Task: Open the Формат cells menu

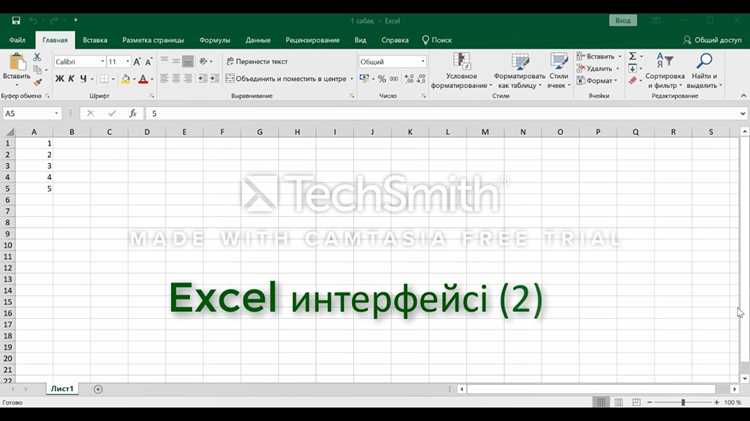Action: click(x=597, y=80)
